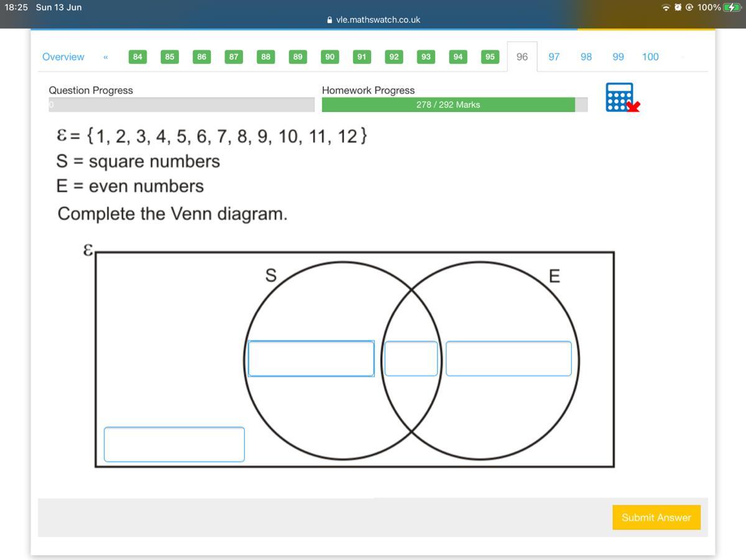Go to question 98
This screenshot has height=560, width=746.
[586, 57]
